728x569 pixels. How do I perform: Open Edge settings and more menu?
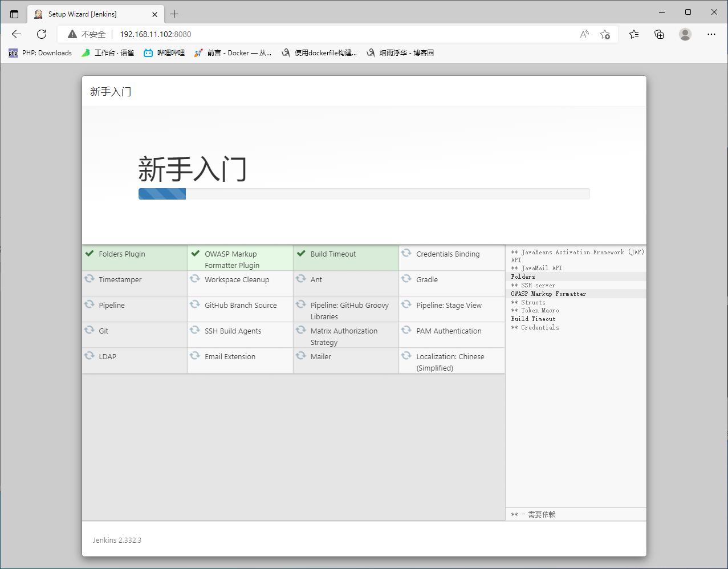[x=711, y=34]
